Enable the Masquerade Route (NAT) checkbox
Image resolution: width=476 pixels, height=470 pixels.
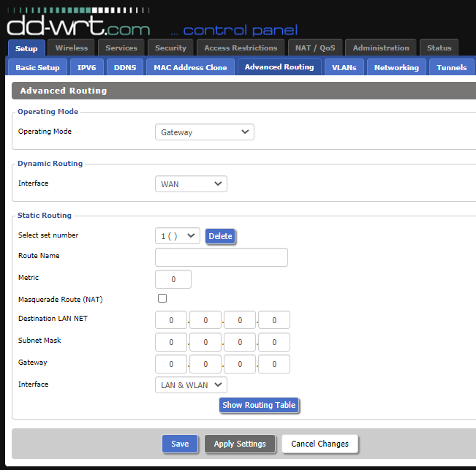click(162, 298)
